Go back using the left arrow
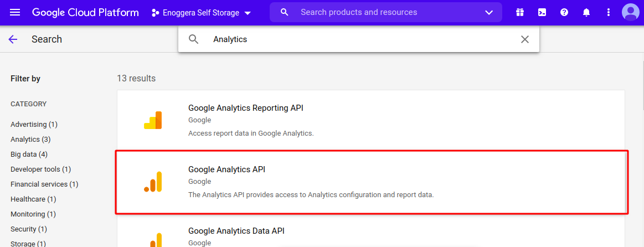Screen dimensions: 644x247 13,39
